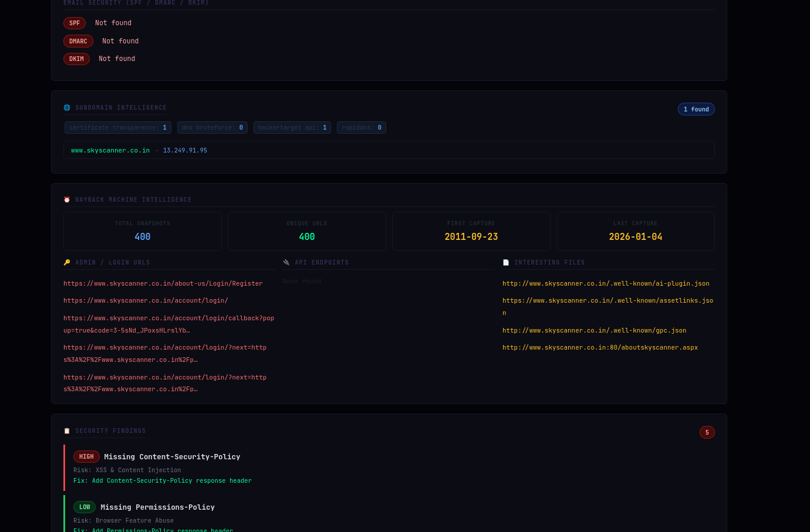Click the Unique URLs value 400
This screenshot has width=810, height=532.
click(x=307, y=237)
